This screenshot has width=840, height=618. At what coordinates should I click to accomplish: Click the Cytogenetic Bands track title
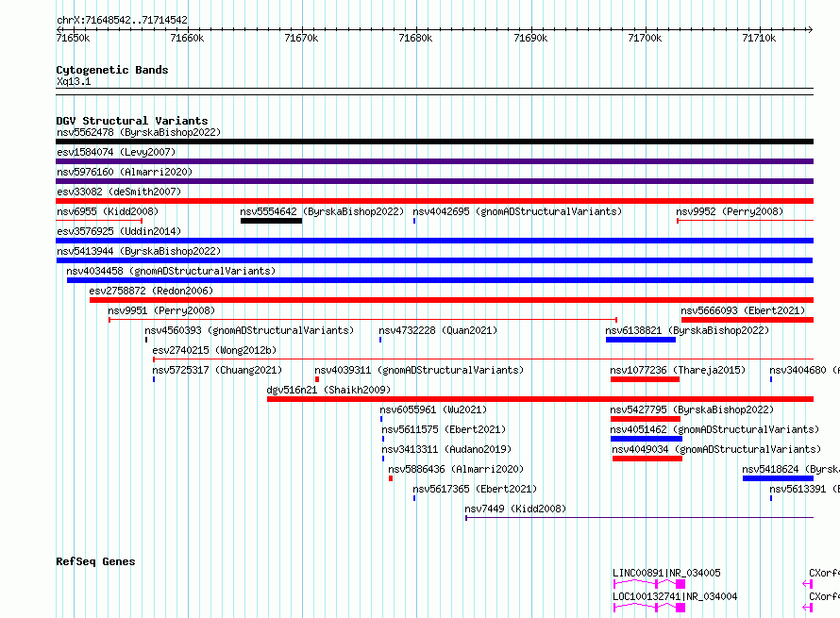(112, 70)
